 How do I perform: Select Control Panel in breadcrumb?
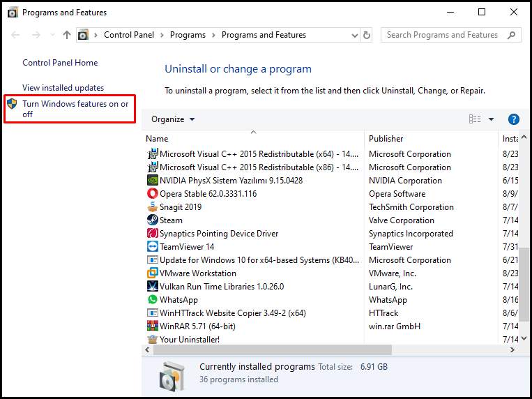[129, 35]
